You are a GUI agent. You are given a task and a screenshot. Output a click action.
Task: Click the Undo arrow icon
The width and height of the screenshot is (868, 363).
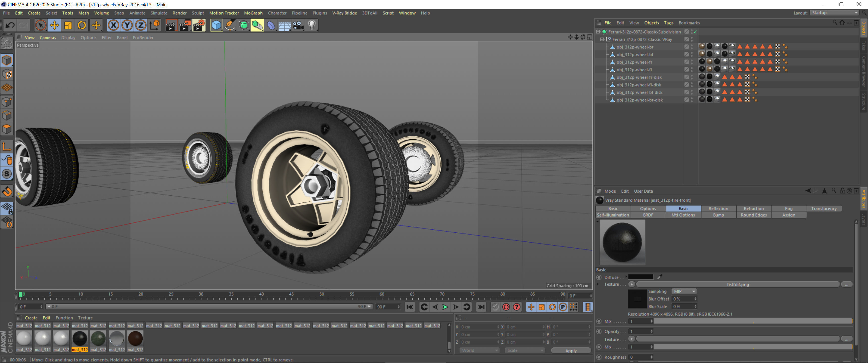(10, 25)
